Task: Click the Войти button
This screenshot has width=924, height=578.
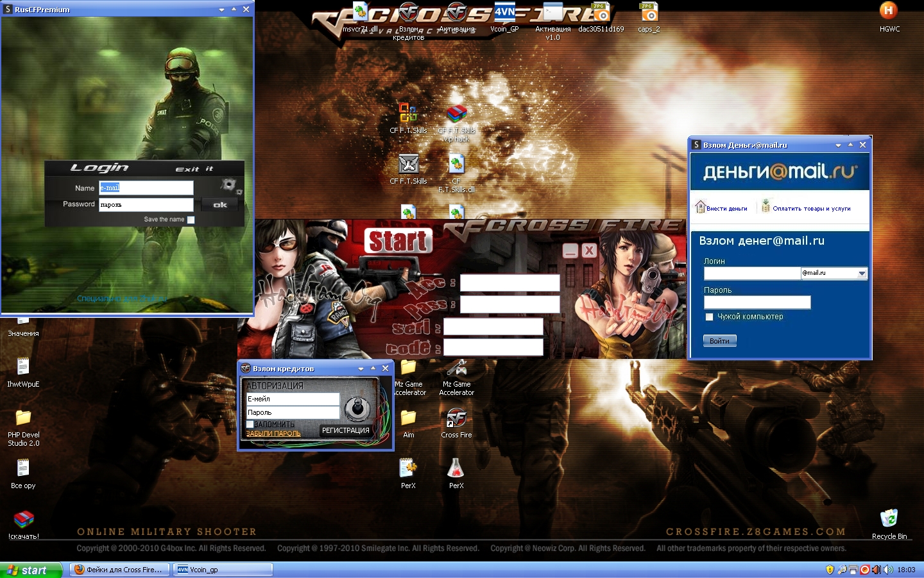Action: [x=720, y=341]
